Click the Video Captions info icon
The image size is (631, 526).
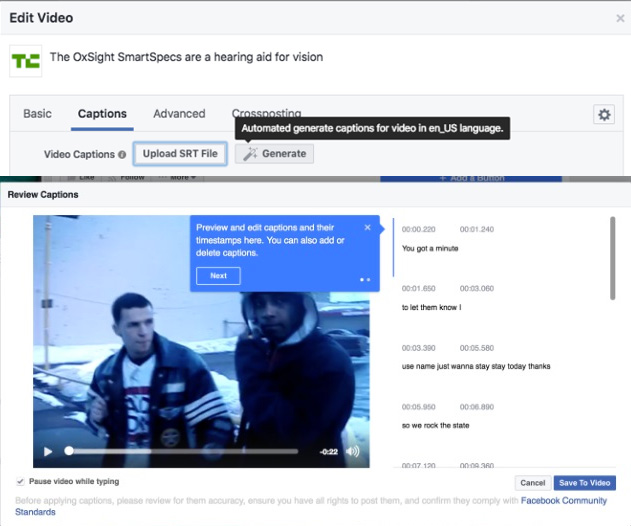122,155
